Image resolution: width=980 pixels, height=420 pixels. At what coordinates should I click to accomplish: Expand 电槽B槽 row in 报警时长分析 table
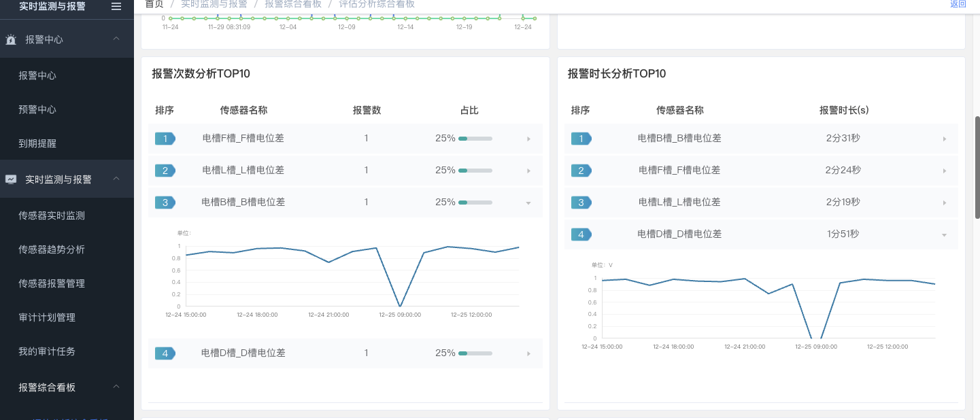pyautogui.click(x=945, y=139)
